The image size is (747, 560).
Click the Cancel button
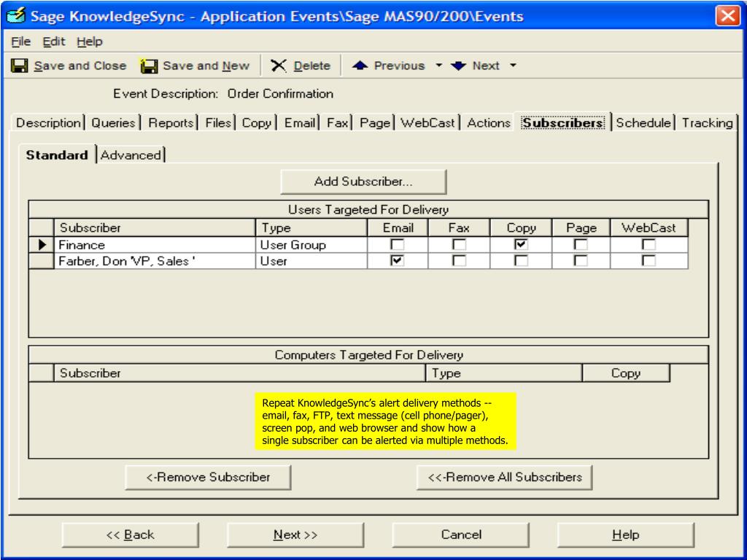click(461, 534)
